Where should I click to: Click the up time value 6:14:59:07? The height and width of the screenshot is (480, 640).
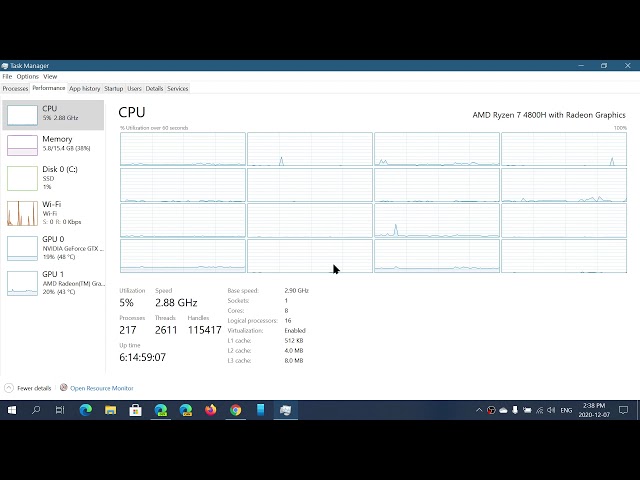point(142,357)
